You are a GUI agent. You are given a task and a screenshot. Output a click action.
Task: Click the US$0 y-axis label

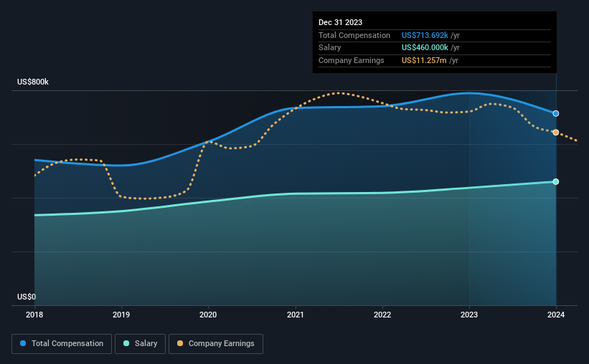pos(27,297)
